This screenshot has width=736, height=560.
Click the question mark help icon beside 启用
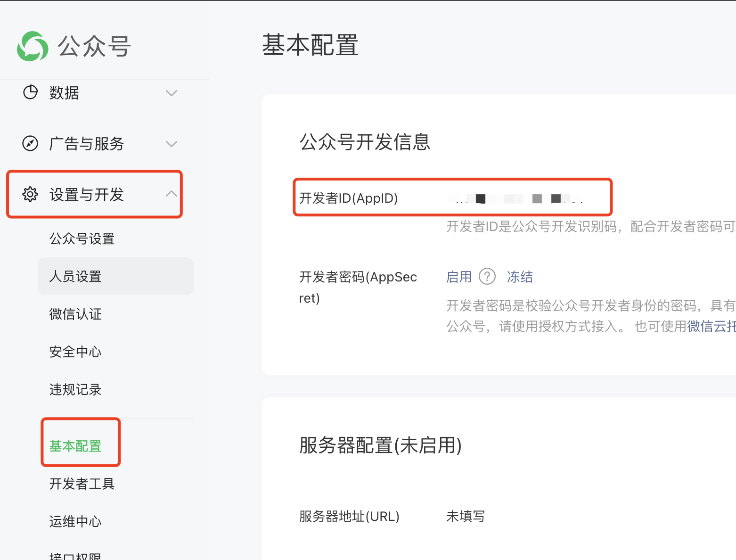pos(487,276)
